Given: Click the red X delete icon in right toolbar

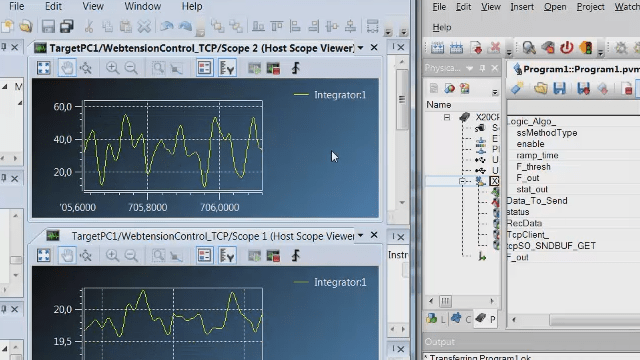Looking at the screenshot, I should [494, 48].
